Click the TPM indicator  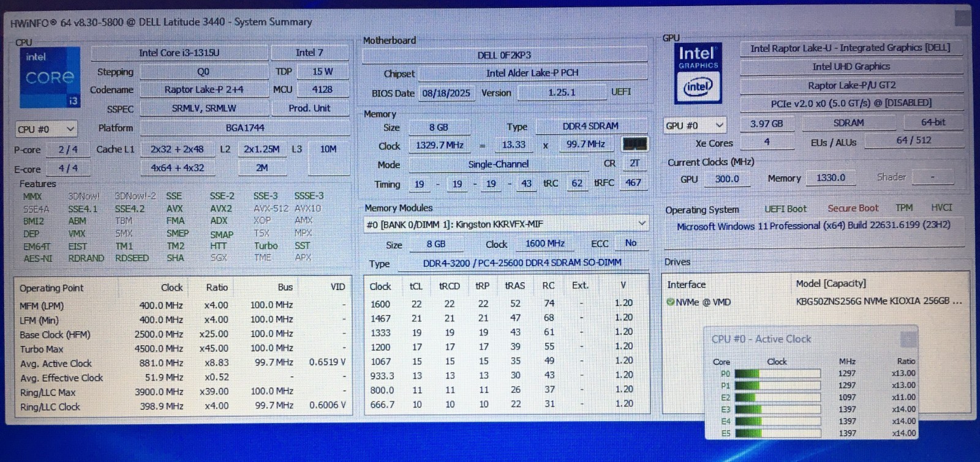point(904,207)
